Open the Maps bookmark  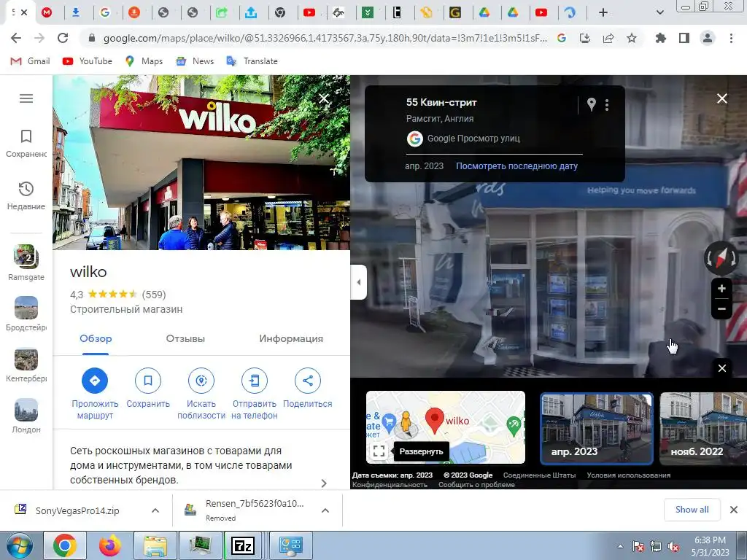144,61
